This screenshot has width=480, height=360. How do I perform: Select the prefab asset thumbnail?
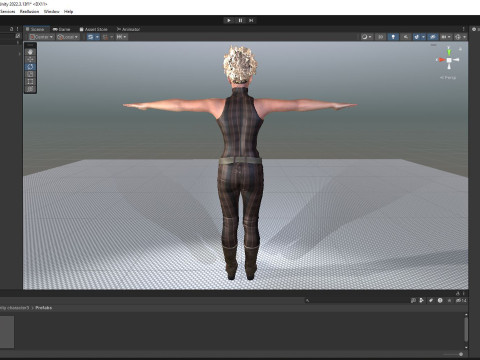[x=7, y=332]
